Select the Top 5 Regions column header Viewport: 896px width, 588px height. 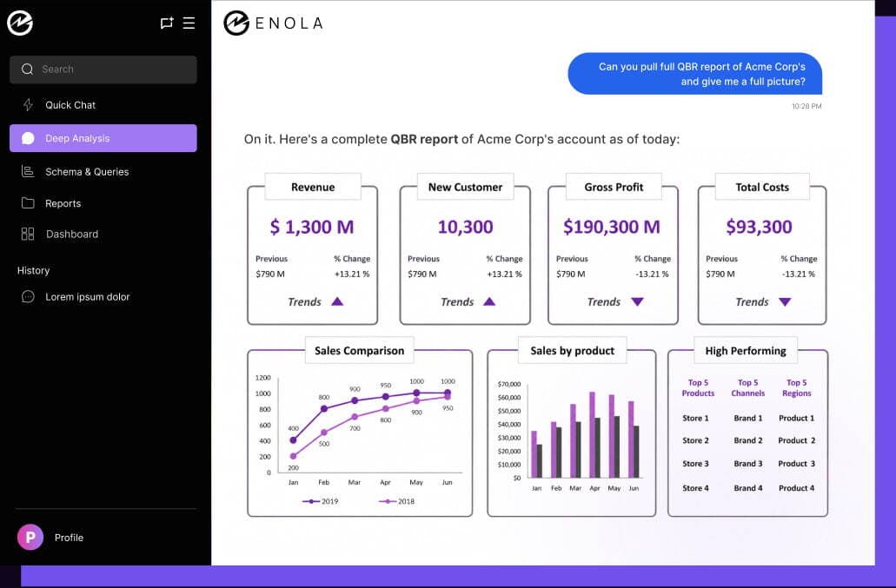(x=797, y=387)
